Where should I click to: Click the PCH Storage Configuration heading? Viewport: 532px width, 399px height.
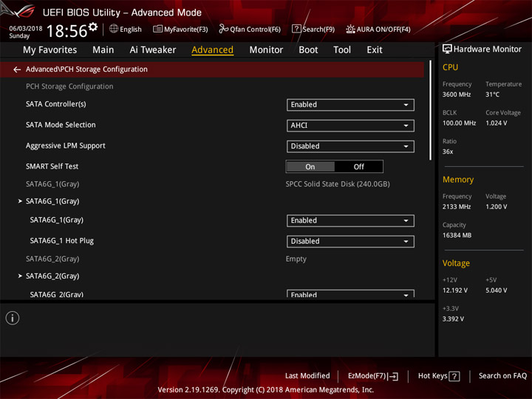click(69, 86)
